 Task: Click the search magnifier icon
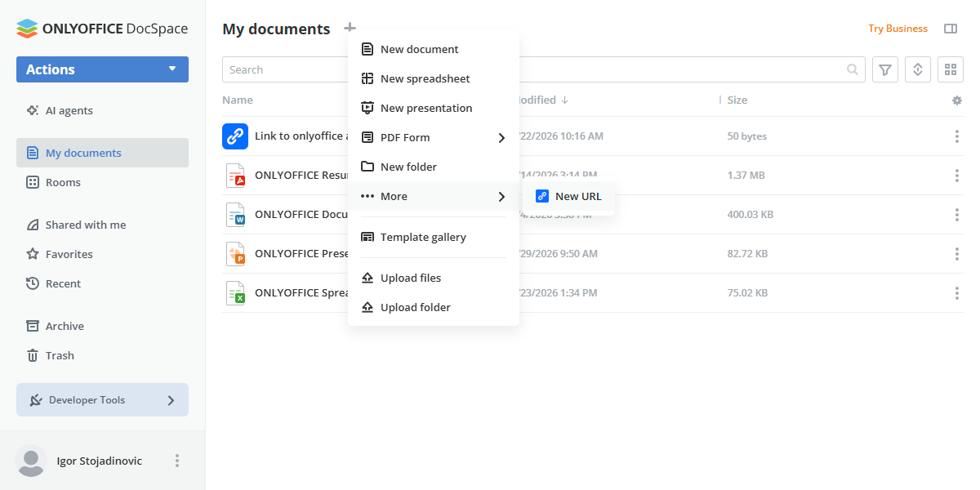(x=853, y=70)
